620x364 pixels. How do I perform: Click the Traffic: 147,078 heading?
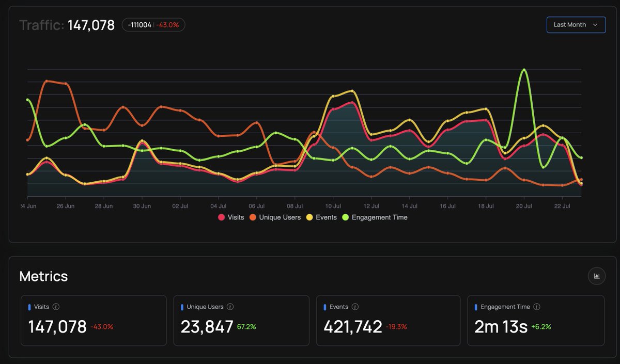[x=67, y=25]
